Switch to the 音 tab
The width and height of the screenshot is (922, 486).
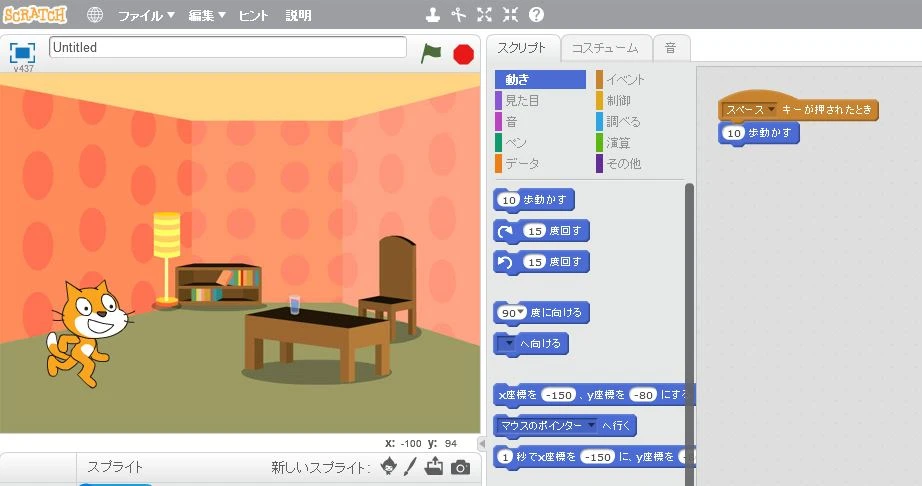tap(670, 48)
